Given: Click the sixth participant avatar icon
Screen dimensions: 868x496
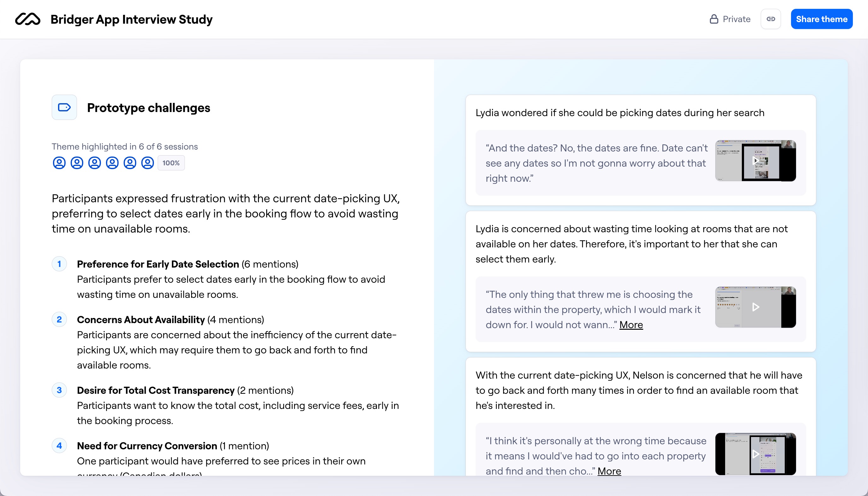Looking at the screenshot, I should [147, 163].
